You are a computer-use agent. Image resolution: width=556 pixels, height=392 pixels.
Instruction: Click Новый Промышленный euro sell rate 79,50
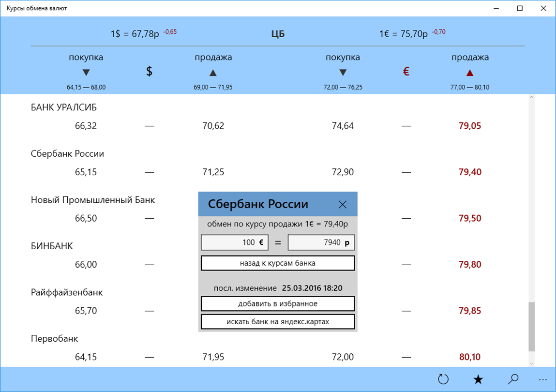tap(470, 218)
